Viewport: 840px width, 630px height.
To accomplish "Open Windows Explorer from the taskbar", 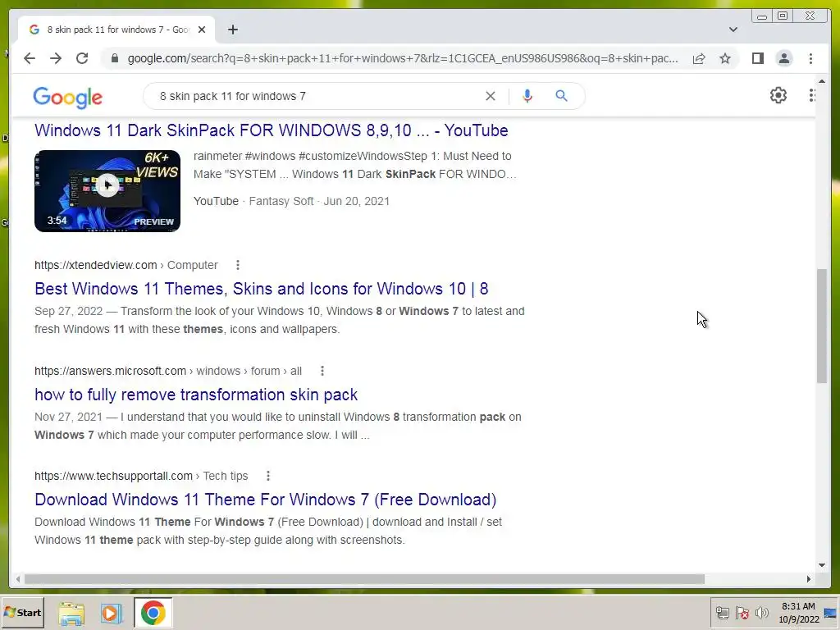I will tap(71, 614).
